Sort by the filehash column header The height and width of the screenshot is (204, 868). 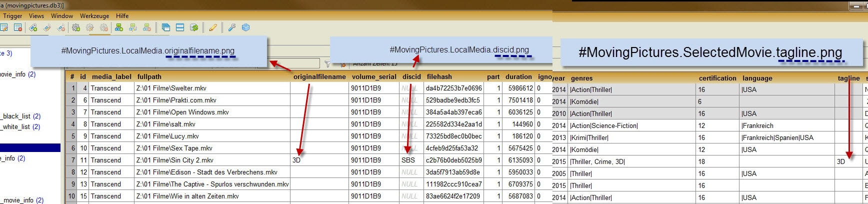pyautogui.click(x=439, y=76)
